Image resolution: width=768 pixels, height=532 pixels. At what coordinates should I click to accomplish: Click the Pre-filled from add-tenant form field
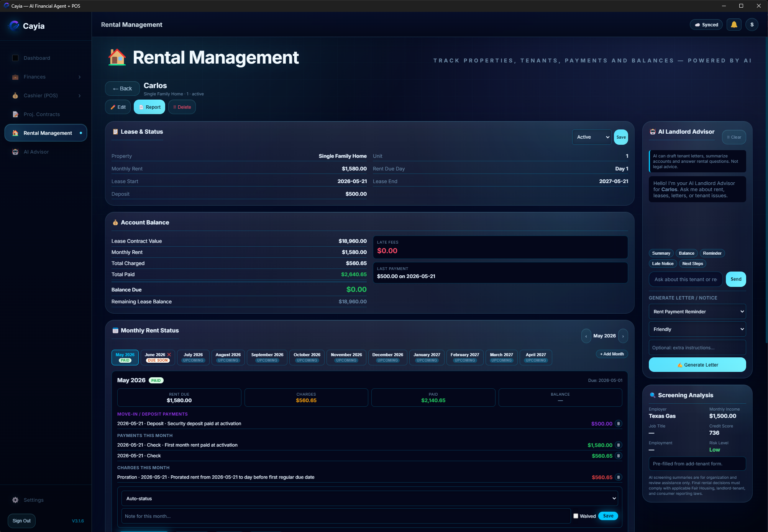pos(697,464)
